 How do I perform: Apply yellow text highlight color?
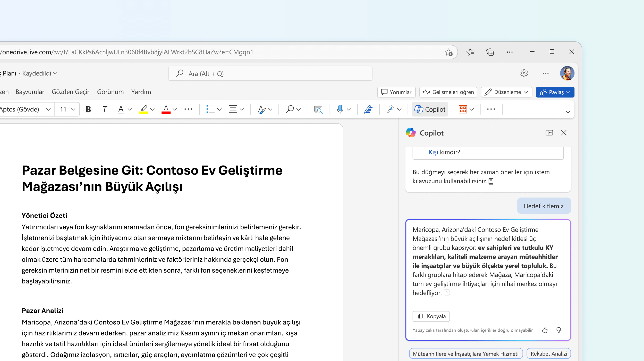pyautogui.click(x=143, y=109)
